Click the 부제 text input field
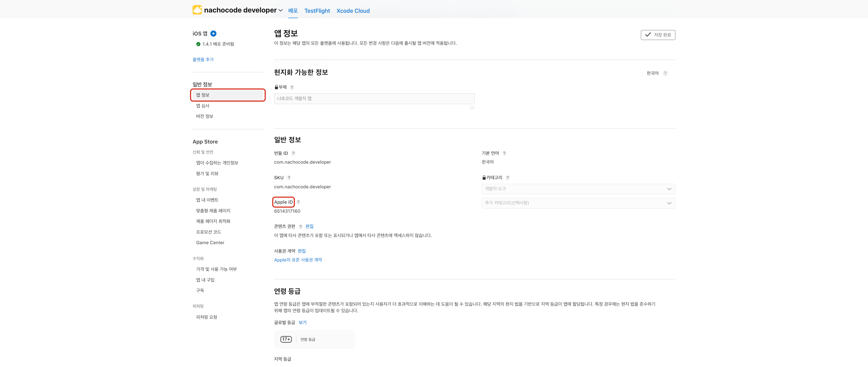This screenshot has width=868, height=367. click(x=374, y=98)
